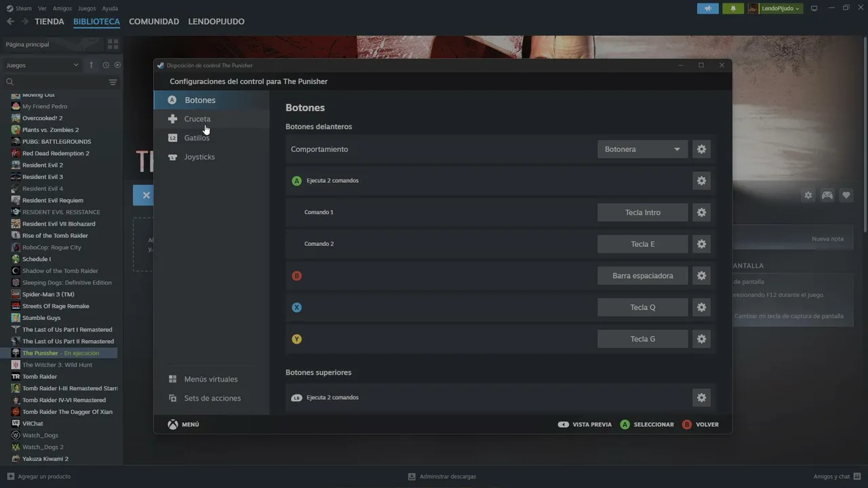Image resolution: width=868 pixels, height=488 pixels.
Task: Open Menús virtuales section
Action: [212, 379]
